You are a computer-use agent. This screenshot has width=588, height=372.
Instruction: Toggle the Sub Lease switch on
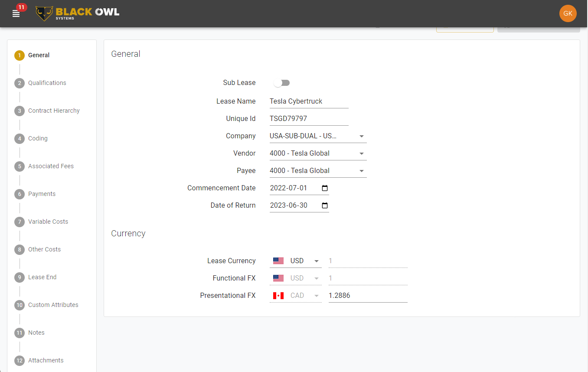(282, 82)
